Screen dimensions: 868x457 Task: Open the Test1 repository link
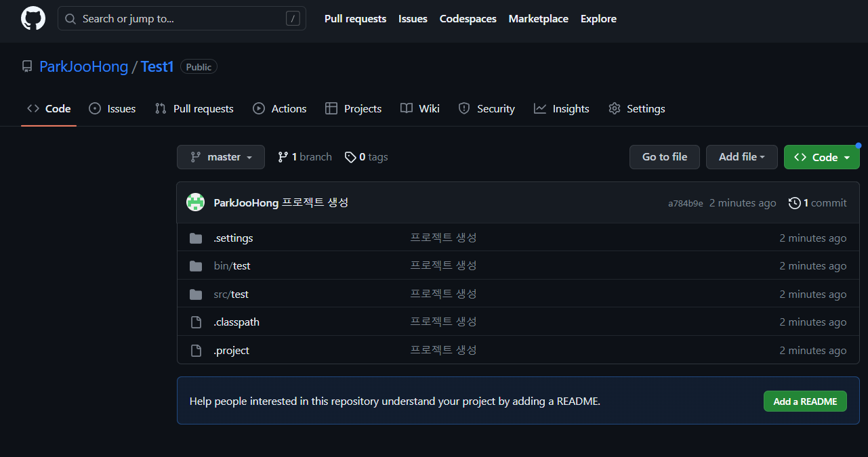coord(157,66)
